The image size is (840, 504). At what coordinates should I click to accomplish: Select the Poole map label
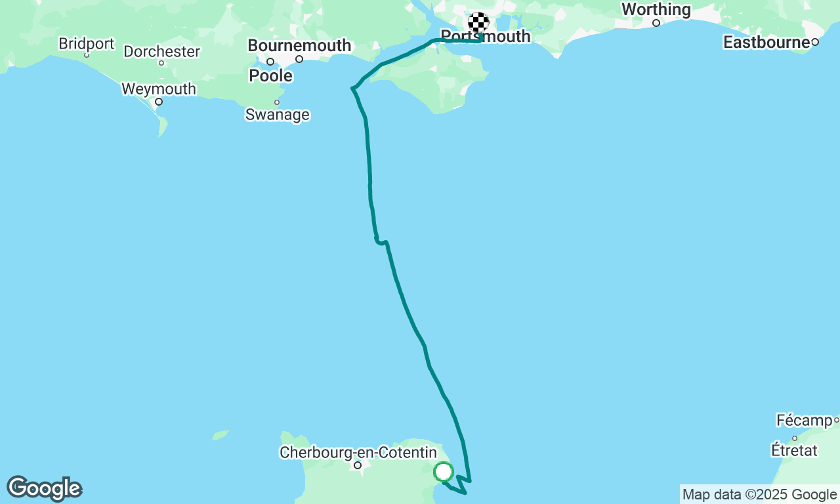(270, 76)
